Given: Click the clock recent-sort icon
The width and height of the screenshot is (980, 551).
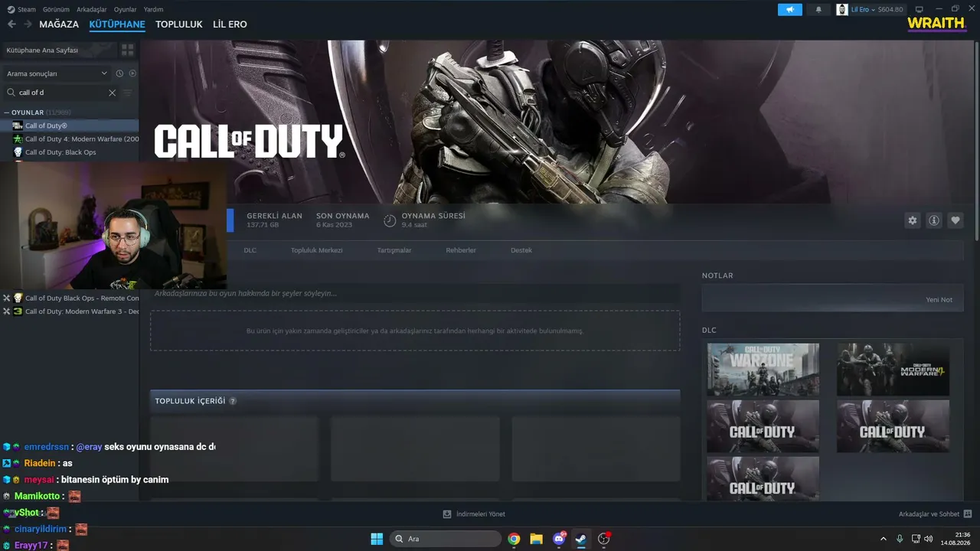Looking at the screenshot, I should click(119, 73).
